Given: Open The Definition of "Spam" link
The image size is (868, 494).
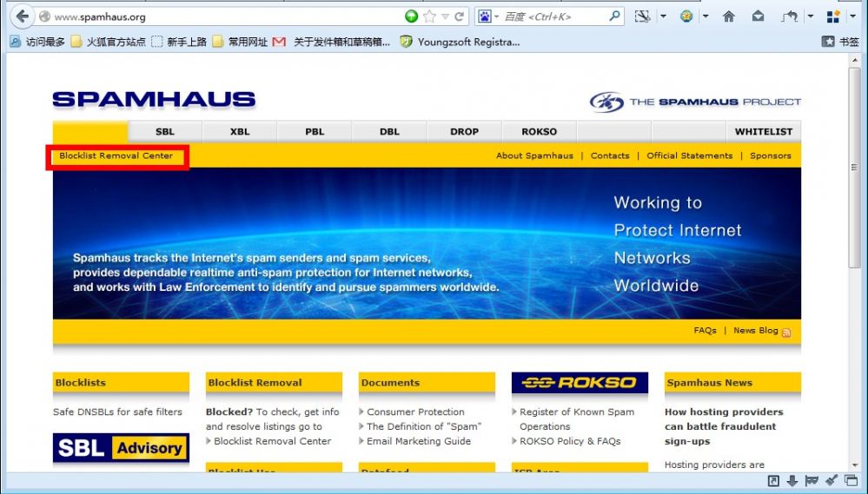Looking at the screenshot, I should tap(424, 426).
